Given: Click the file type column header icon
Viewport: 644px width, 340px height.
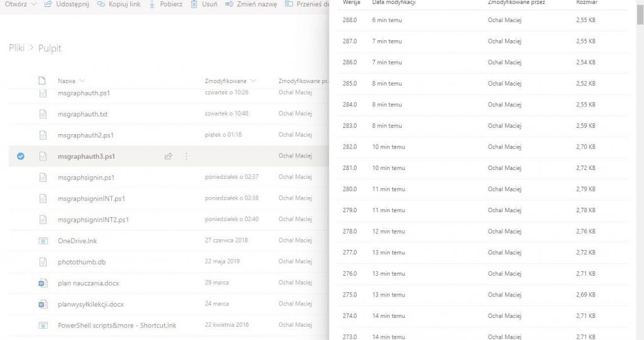Looking at the screenshot, I should pos(43,81).
